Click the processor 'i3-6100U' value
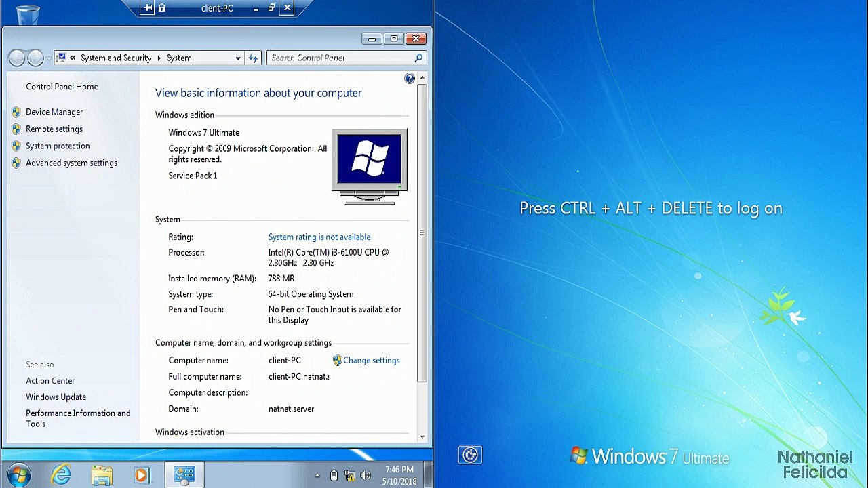 coord(328,258)
